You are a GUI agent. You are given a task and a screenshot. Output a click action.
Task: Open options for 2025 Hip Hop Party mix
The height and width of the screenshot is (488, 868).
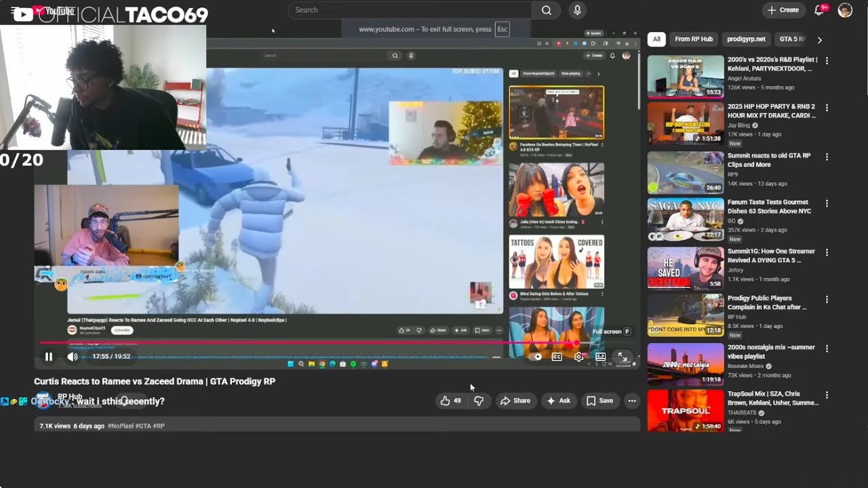tap(827, 108)
